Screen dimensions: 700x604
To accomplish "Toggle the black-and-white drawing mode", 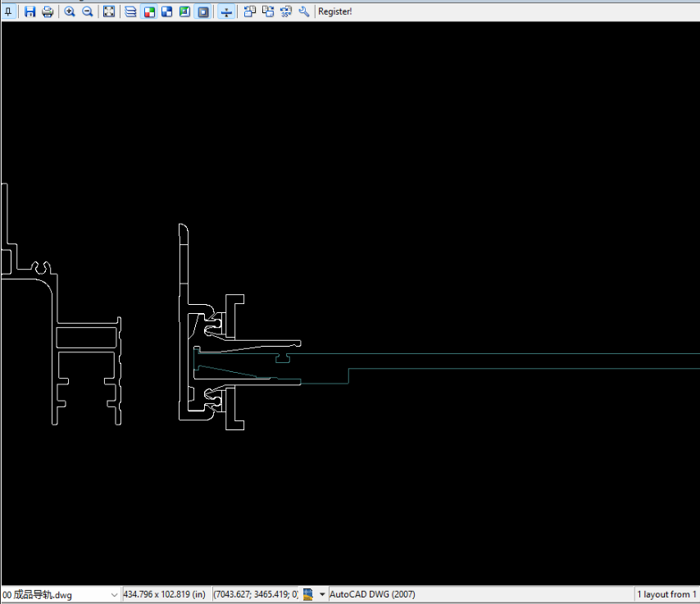I will [x=166, y=11].
